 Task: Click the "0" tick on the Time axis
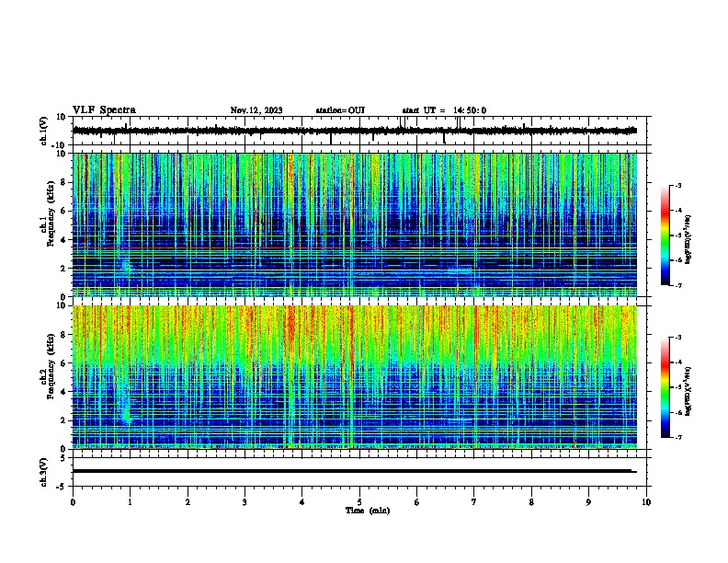pos(73,502)
